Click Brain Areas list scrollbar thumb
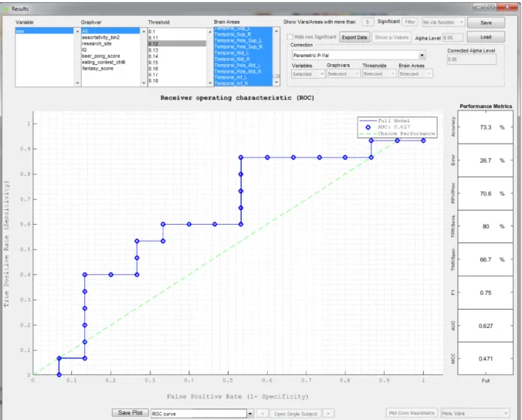This screenshot has width=522, height=420. [x=276, y=76]
